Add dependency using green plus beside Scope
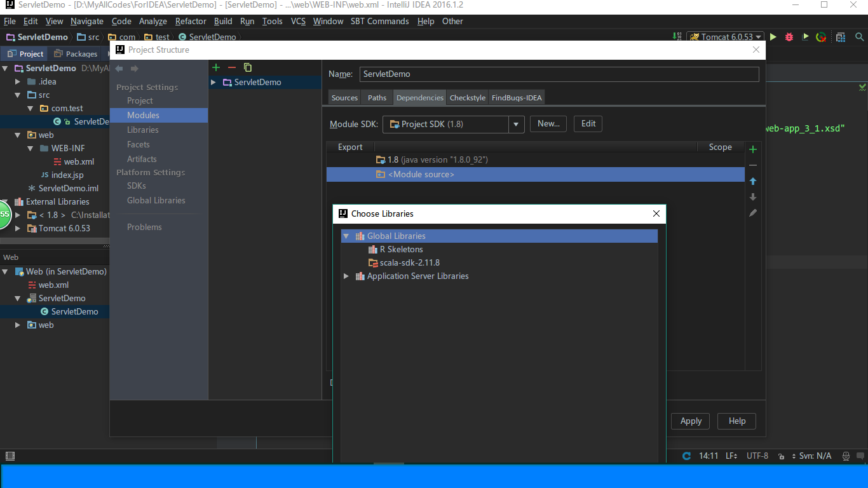Viewport: 868px width, 488px height. click(753, 149)
